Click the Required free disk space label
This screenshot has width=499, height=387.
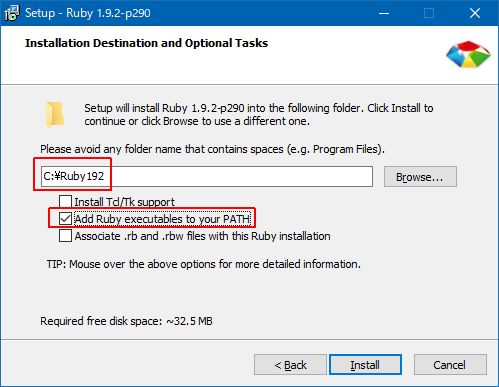point(126,321)
